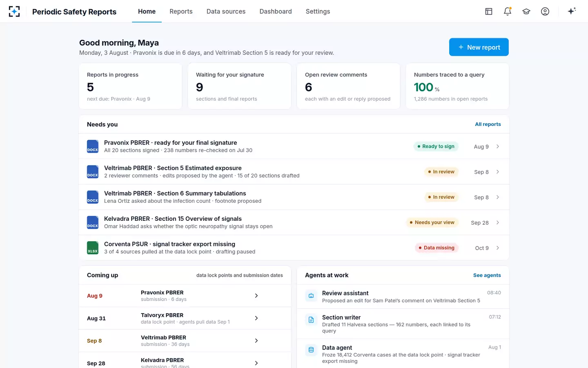
Task: Click the 08:40 timestamp of Review assistant
Action: pyautogui.click(x=494, y=293)
